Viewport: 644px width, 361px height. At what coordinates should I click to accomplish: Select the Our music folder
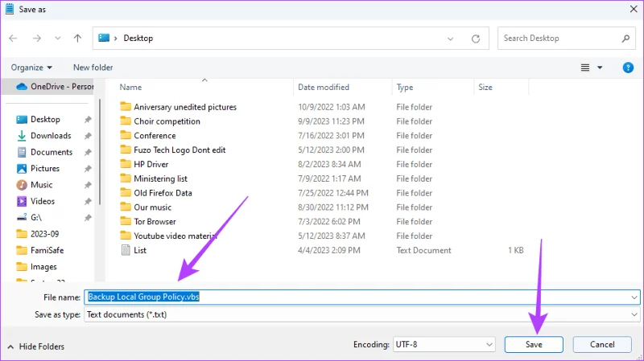[146, 207]
